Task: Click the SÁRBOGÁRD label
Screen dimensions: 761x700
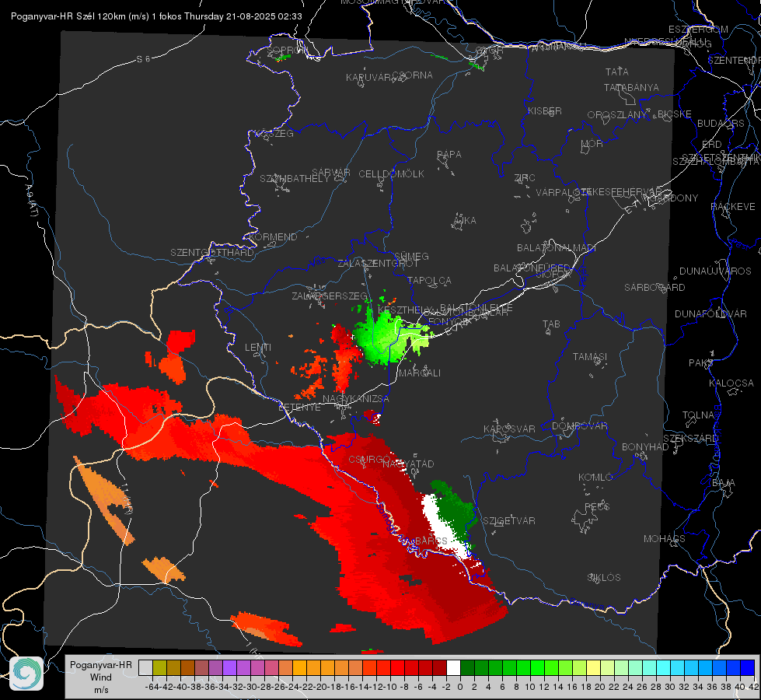Action: pos(655,288)
